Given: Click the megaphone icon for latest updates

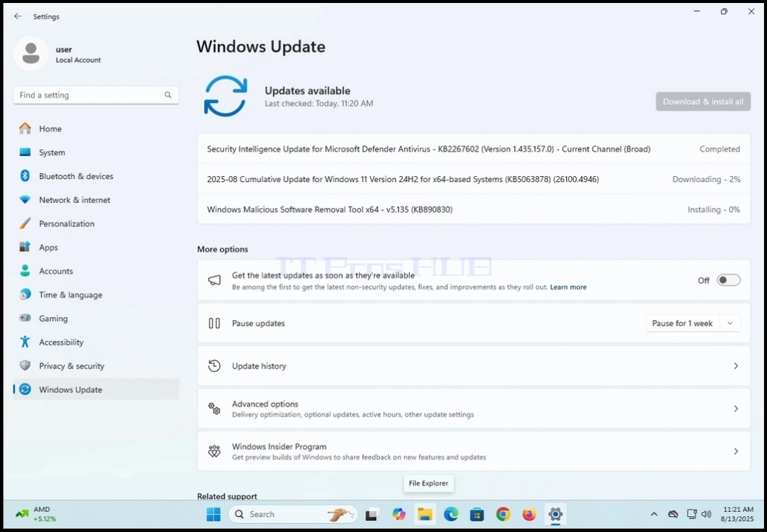Looking at the screenshot, I should [214, 281].
